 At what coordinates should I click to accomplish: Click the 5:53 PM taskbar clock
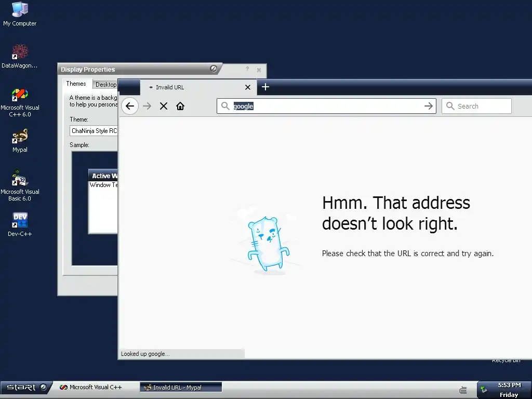coord(509,385)
